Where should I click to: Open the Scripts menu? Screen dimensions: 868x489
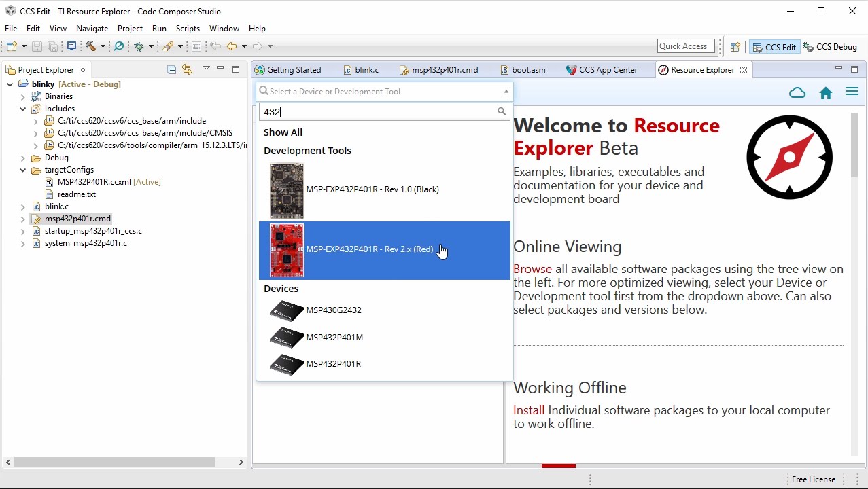pyautogui.click(x=188, y=29)
